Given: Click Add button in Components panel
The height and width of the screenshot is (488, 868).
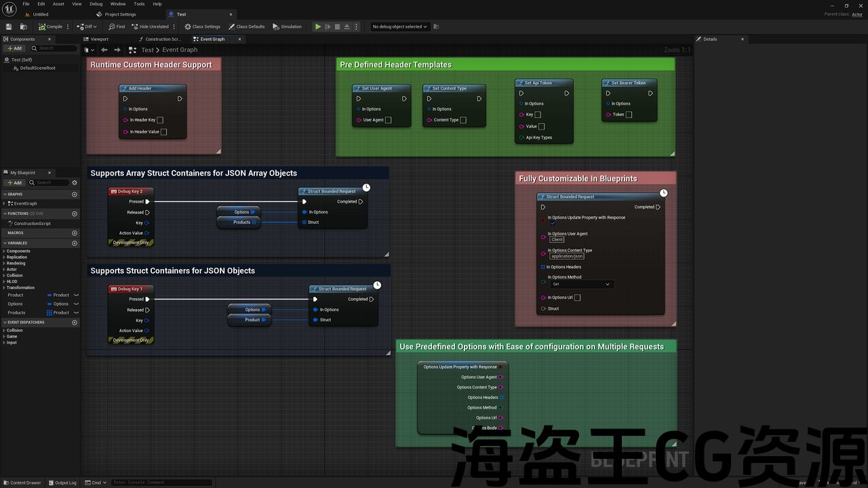Looking at the screenshot, I should tap(14, 48).
